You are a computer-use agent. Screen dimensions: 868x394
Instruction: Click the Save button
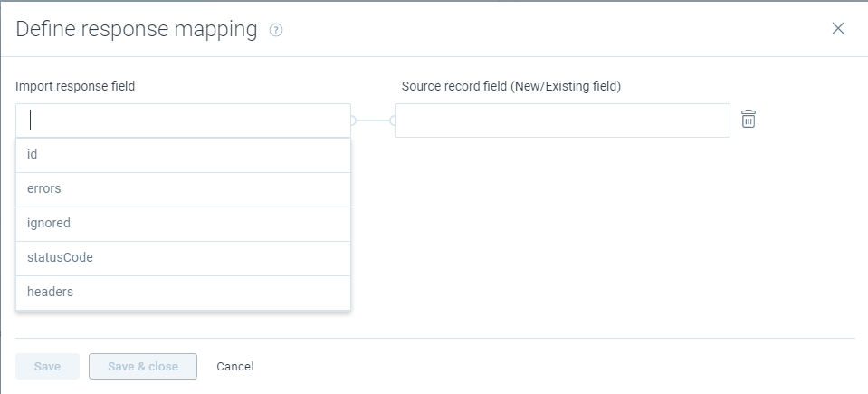click(48, 366)
